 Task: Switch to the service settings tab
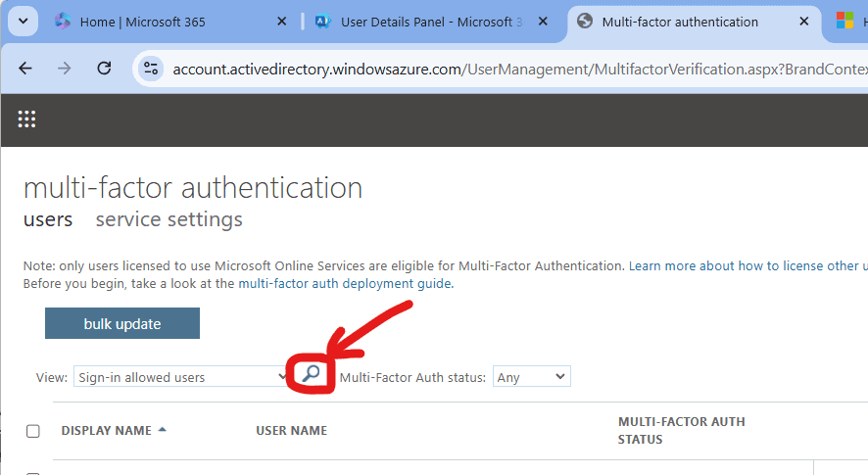point(169,219)
